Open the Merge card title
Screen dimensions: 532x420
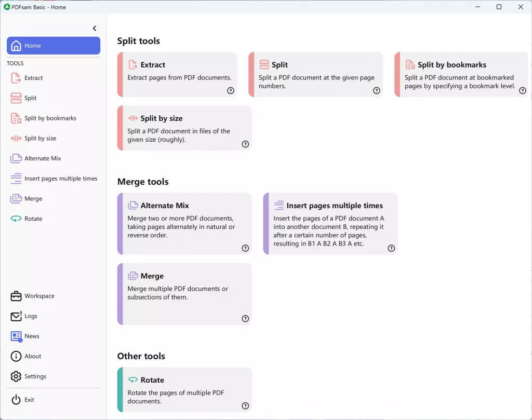[152, 276]
